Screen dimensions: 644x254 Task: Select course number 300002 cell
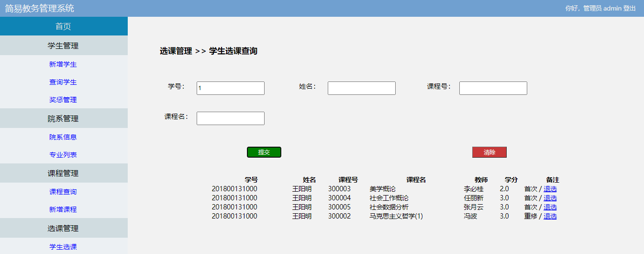(339, 216)
